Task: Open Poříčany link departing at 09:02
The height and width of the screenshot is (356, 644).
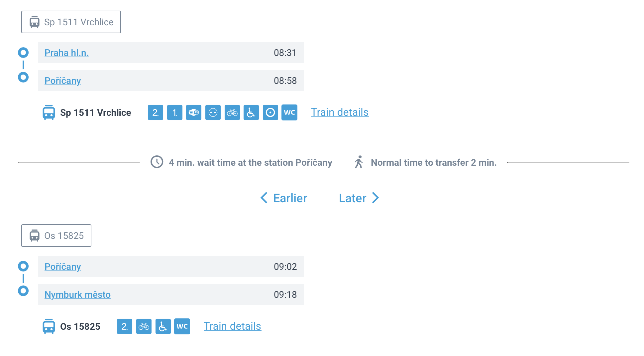Action: 63,267
